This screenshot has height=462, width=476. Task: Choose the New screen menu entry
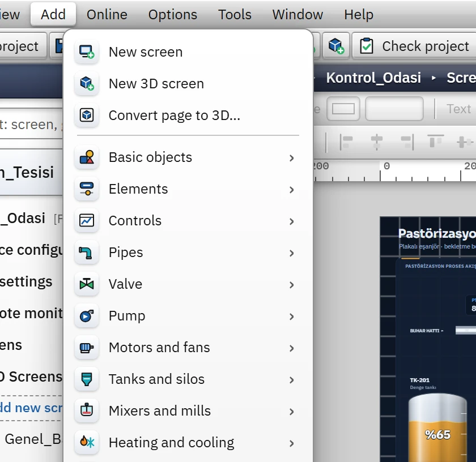point(188,52)
